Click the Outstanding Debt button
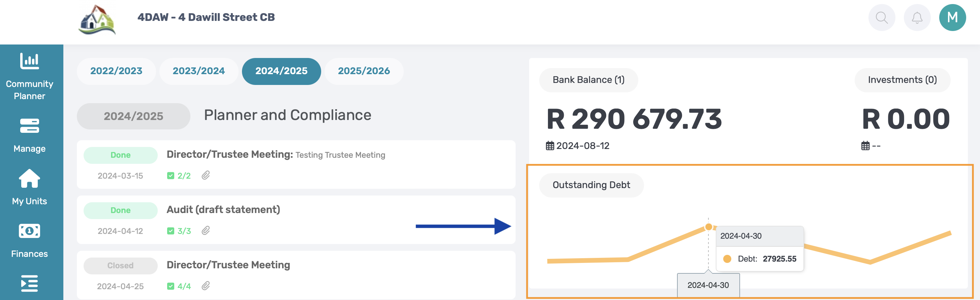980x300 pixels. 591,185
